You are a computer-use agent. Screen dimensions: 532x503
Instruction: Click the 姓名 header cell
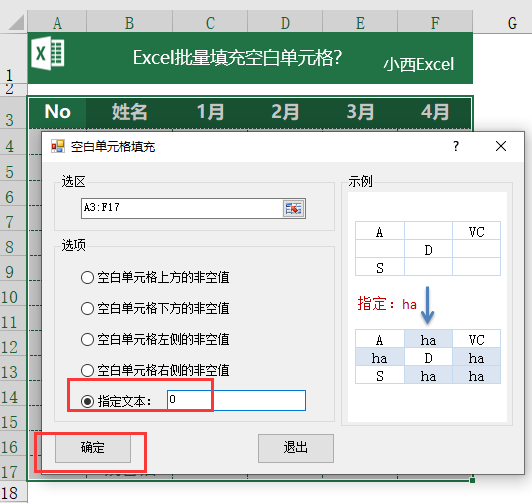tap(129, 112)
